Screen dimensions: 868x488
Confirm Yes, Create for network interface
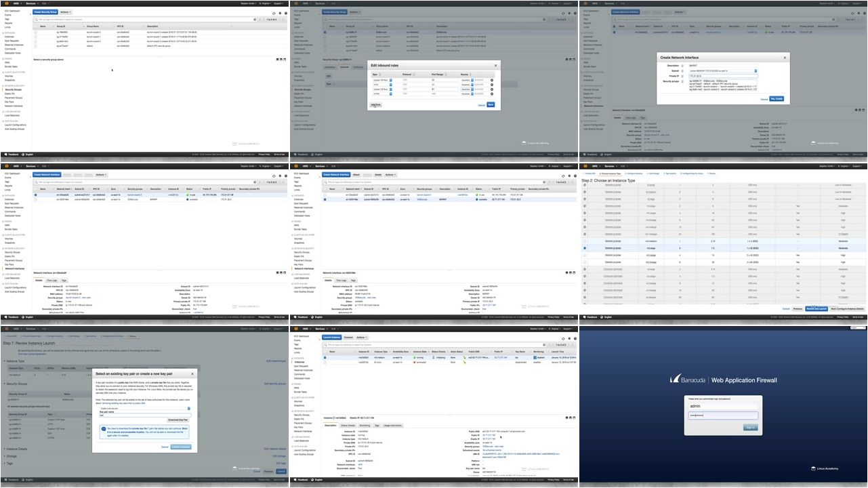[x=777, y=99]
